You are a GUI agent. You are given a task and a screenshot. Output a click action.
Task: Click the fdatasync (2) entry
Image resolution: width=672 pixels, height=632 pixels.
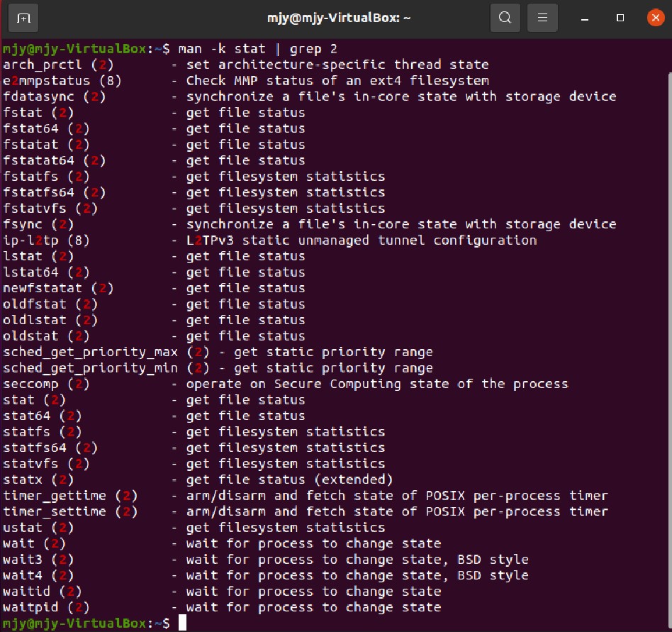coord(55,96)
